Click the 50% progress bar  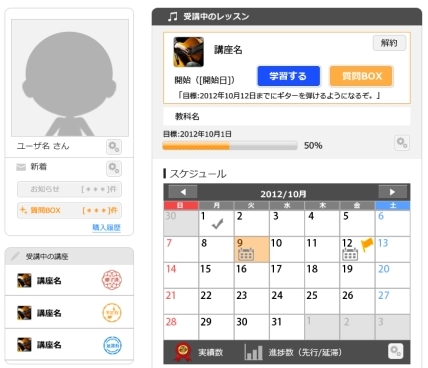[x=230, y=146]
